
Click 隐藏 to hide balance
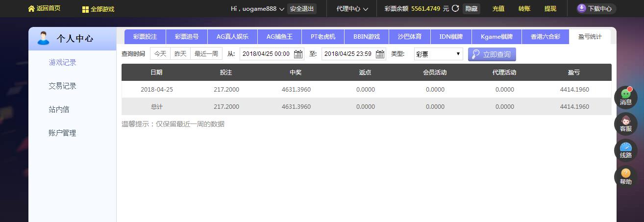471,9
